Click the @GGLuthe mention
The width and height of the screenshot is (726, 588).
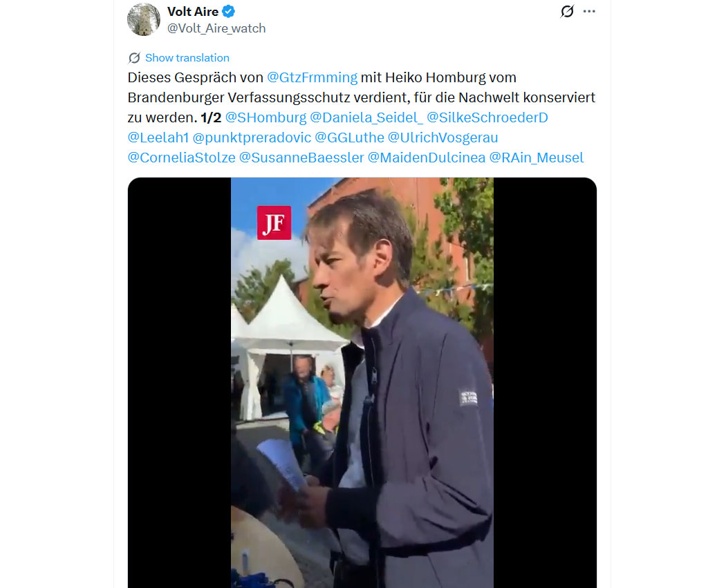coord(350,137)
